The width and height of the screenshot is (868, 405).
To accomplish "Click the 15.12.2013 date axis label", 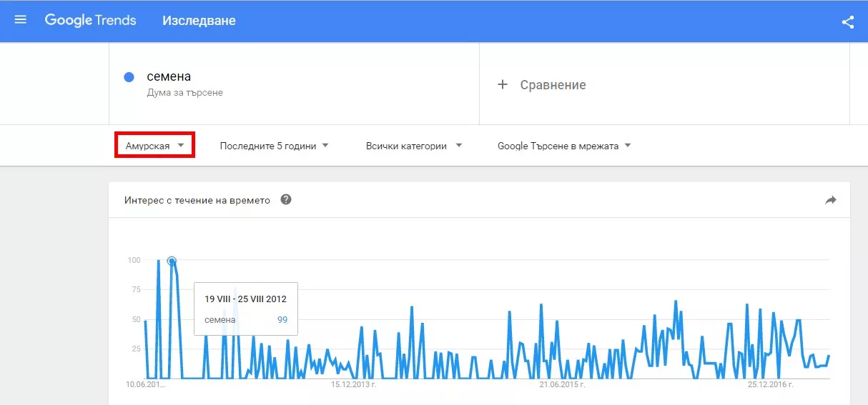I will pyautogui.click(x=354, y=384).
